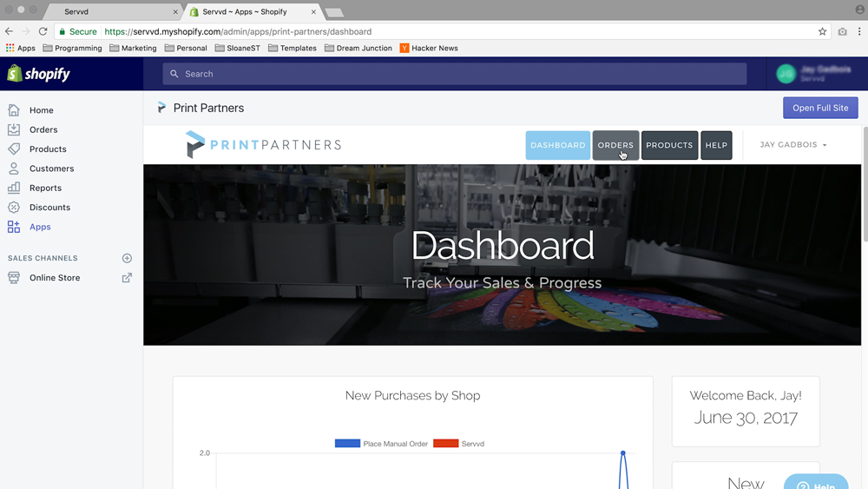The image size is (868, 489).
Task: Click the Orders inbox icon in sidebar
Action: pyautogui.click(x=14, y=129)
